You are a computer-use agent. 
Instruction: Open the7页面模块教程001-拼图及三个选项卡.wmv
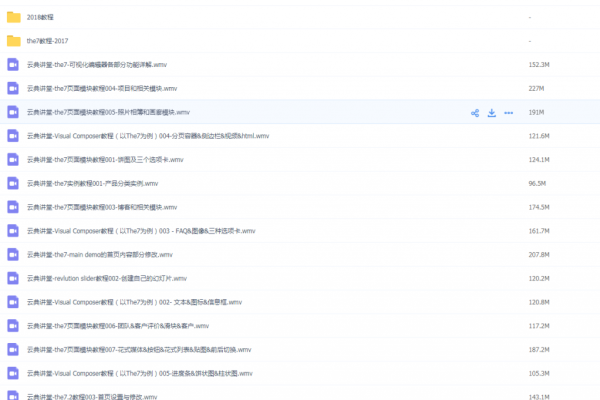(100, 160)
